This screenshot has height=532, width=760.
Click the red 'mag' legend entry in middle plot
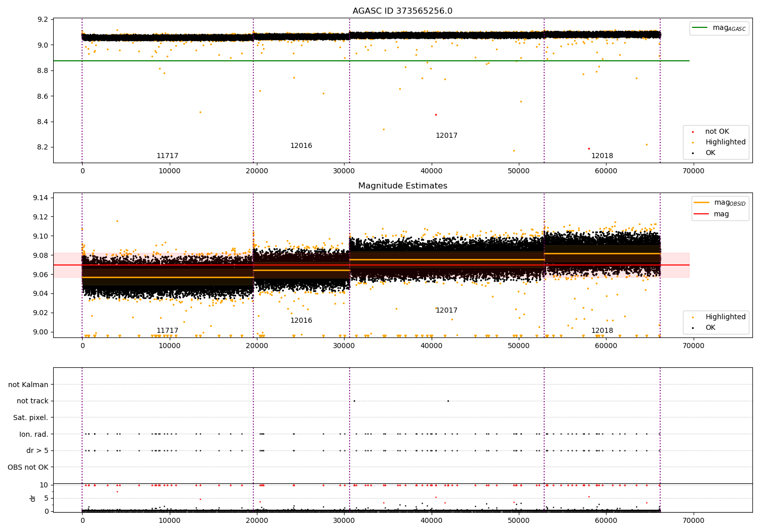point(721,214)
